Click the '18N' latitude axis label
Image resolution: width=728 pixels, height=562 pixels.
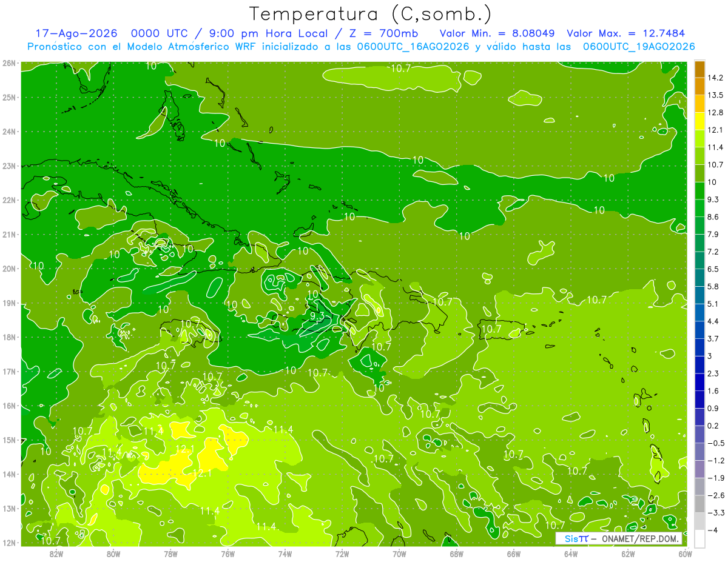[9, 337]
